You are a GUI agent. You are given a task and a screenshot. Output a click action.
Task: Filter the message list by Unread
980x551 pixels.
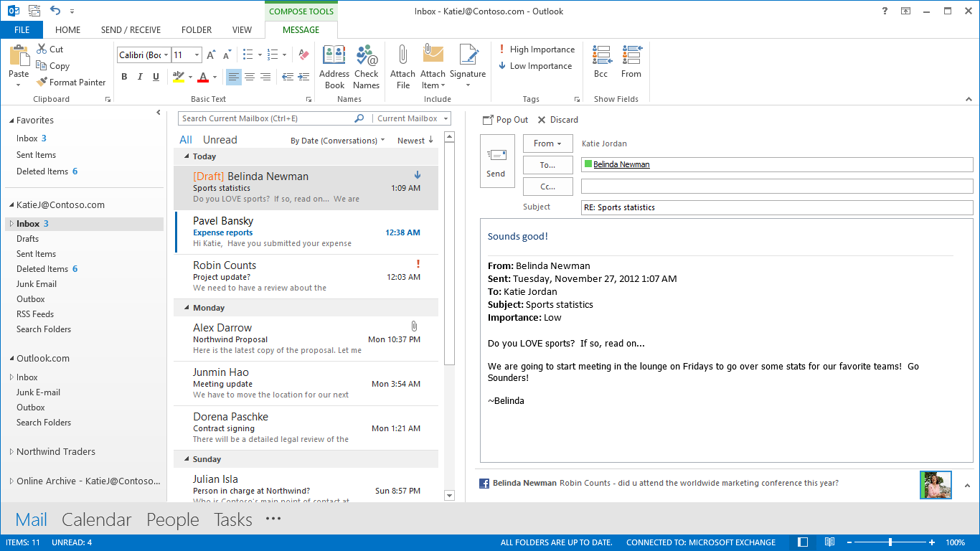tap(220, 140)
